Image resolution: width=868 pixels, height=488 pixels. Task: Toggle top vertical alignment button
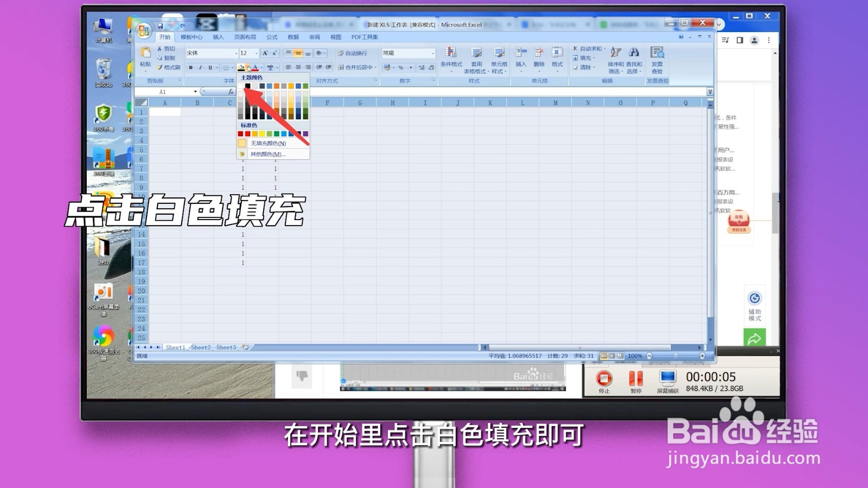pyautogui.click(x=288, y=53)
